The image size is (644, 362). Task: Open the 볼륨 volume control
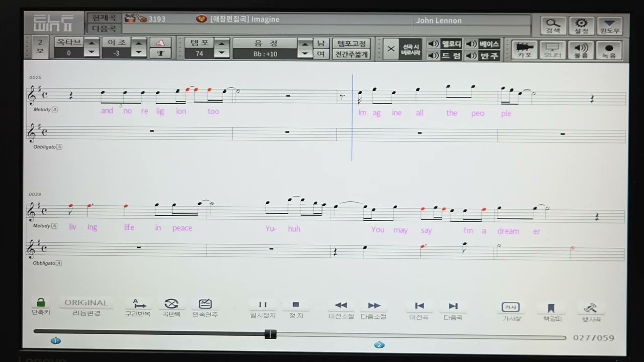click(581, 50)
